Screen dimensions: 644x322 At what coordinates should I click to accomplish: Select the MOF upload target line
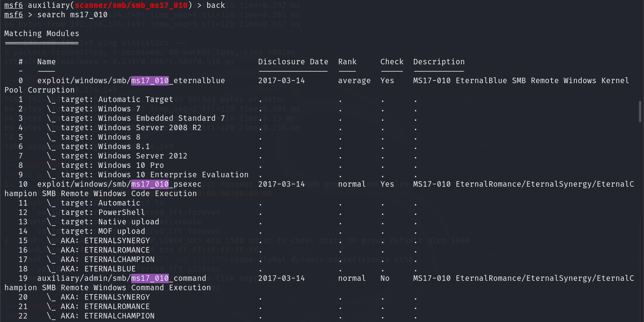point(103,231)
